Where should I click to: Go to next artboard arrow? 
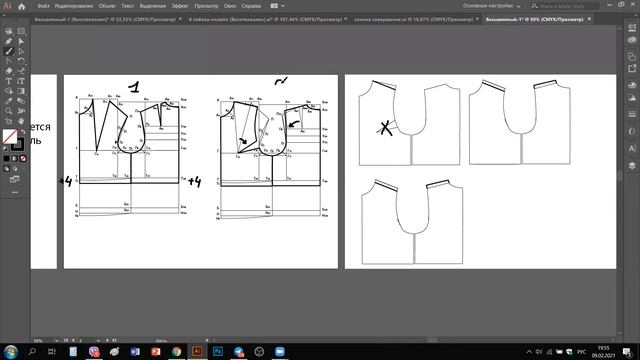pos(107,340)
